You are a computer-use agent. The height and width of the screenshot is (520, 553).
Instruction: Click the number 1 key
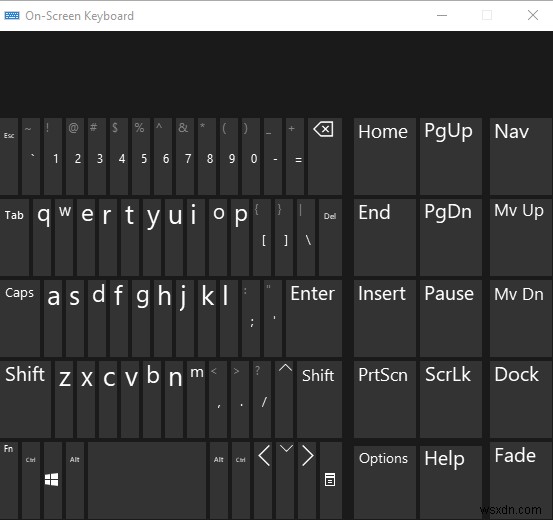pos(53,156)
